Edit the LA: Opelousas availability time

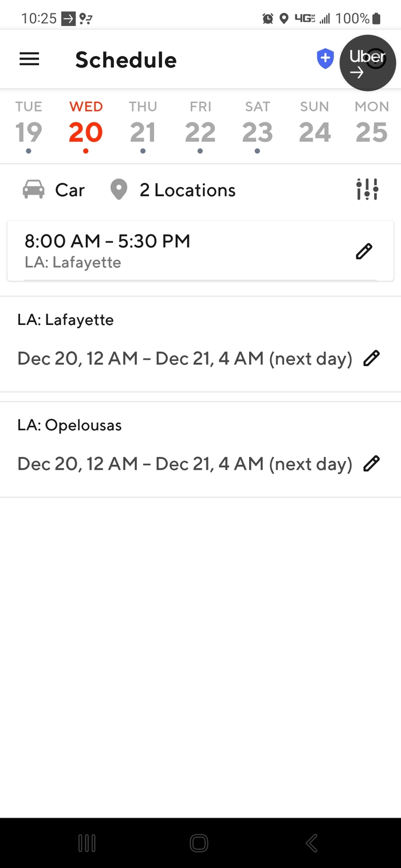pos(371,463)
